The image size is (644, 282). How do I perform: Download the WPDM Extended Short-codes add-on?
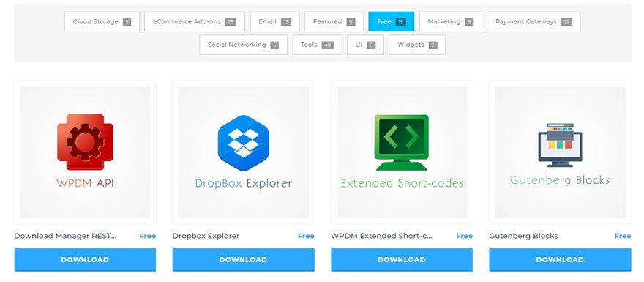point(402,260)
